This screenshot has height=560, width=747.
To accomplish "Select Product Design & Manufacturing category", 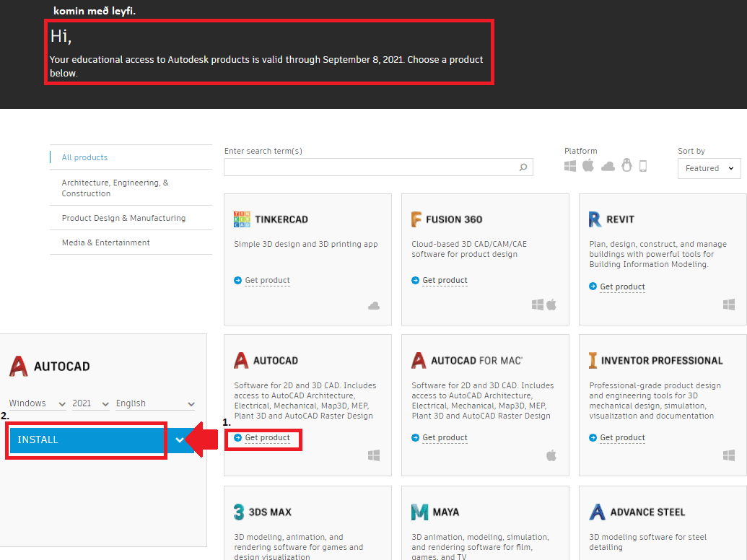I will click(123, 218).
